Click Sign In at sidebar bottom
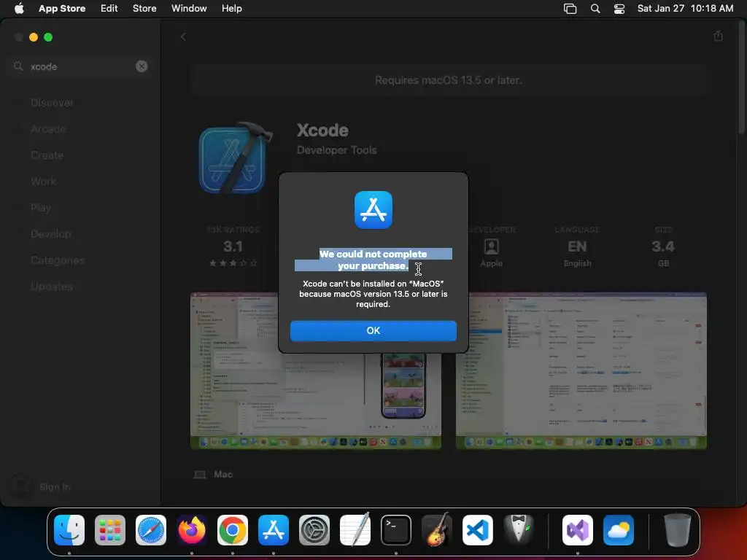 pos(54,486)
